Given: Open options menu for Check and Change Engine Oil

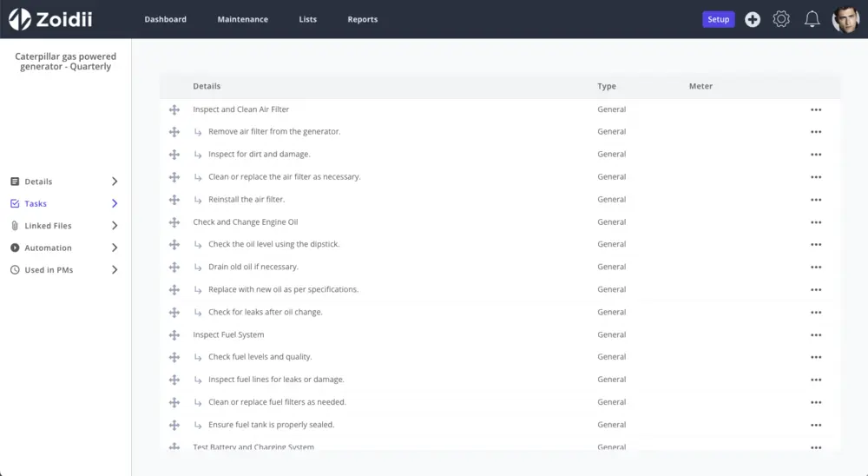Looking at the screenshot, I should (816, 222).
